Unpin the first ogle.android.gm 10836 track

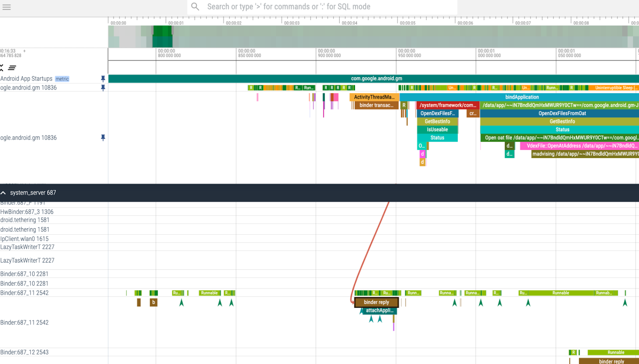(x=103, y=87)
